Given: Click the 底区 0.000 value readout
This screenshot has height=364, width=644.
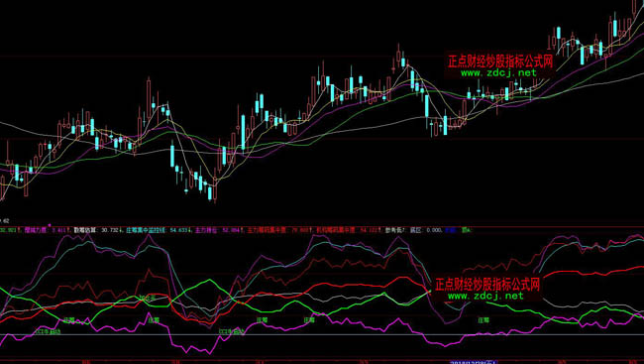Looking at the screenshot, I should click(425, 230).
